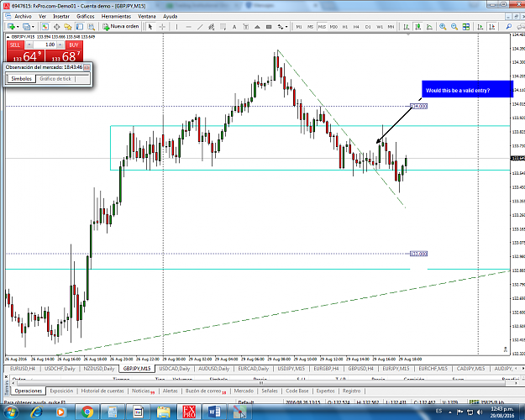
Task: Open the profiles toolbar icon
Action: click(26, 26)
